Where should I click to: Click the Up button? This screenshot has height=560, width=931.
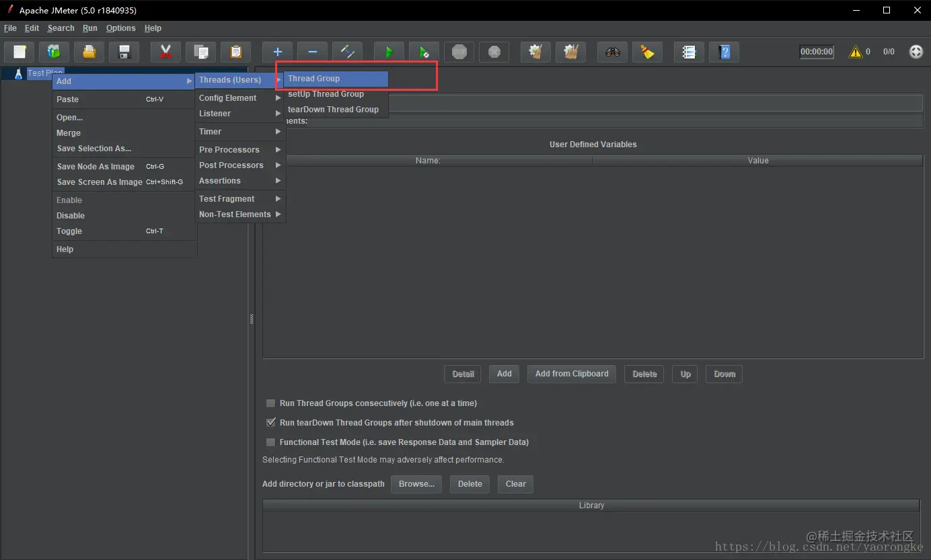685,374
